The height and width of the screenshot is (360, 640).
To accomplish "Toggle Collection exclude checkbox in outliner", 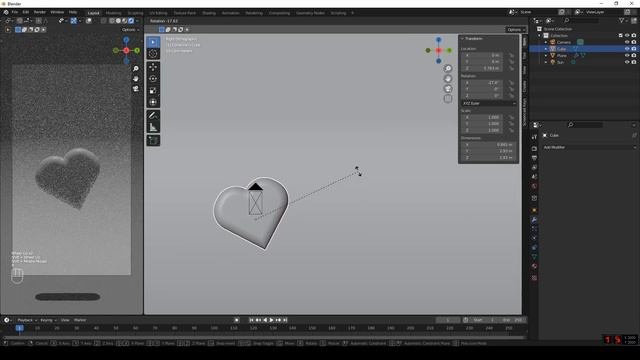I will (620, 36).
